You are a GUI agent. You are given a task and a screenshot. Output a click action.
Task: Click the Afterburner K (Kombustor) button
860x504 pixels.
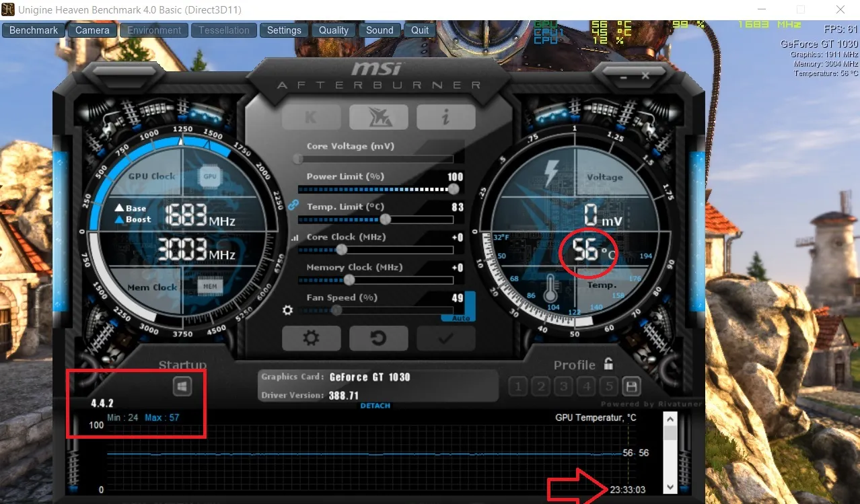[x=310, y=117]
